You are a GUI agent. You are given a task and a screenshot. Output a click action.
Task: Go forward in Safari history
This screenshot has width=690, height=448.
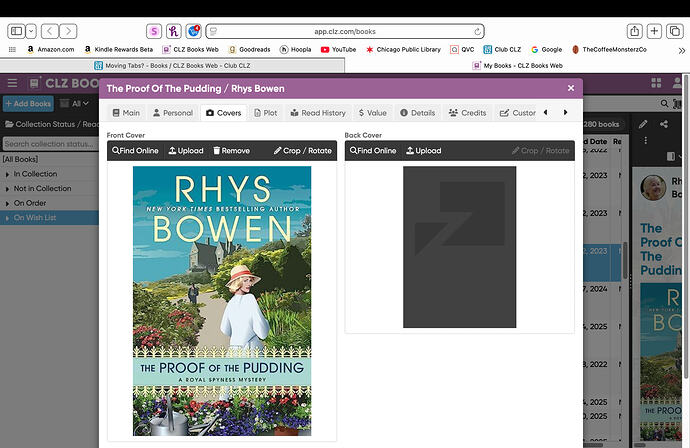pyautogui.click(x=68, y=31)
